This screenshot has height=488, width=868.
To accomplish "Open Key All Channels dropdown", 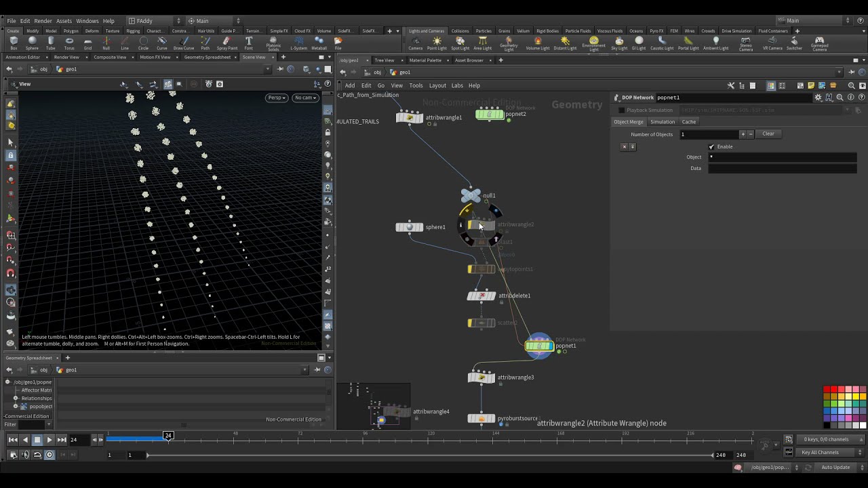I will (831, 452).
